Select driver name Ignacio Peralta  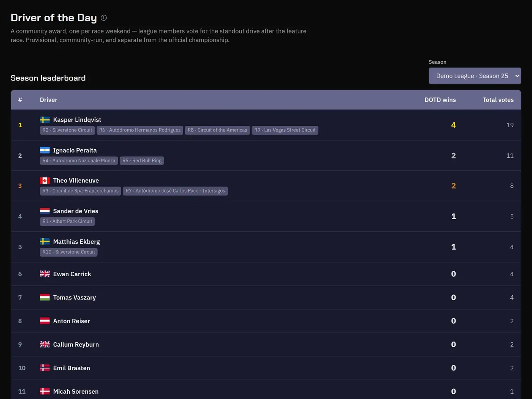click(75, 150)
